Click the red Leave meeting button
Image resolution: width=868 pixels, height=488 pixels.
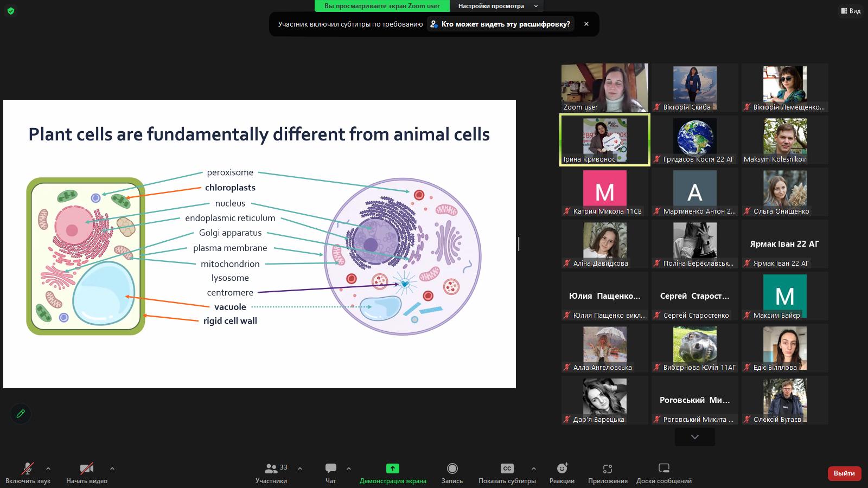pyautogui.click(x=844, y=473)
